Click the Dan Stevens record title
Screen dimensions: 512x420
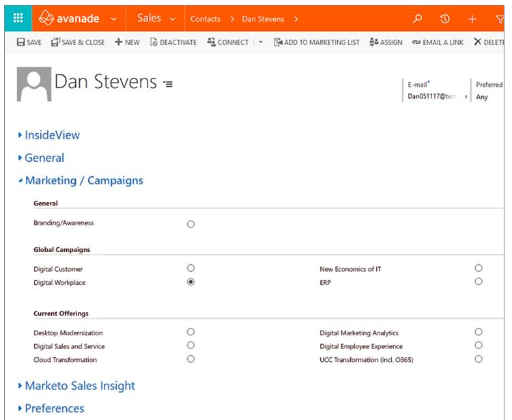105,81
